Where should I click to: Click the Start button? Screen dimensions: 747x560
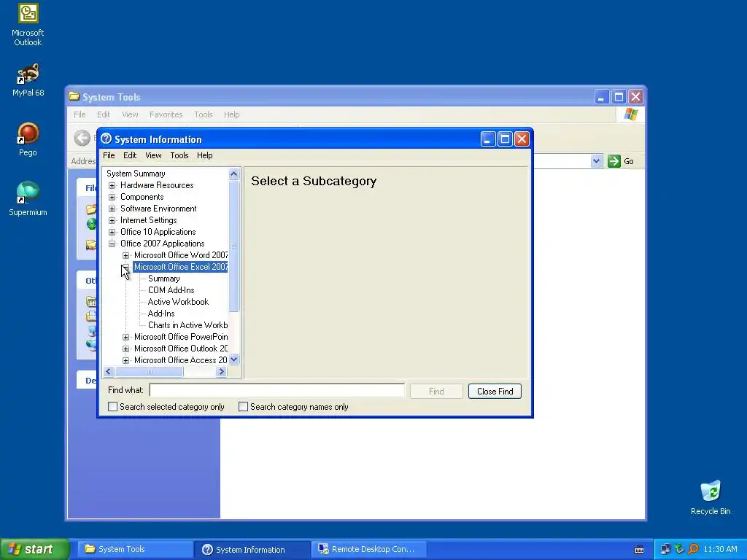coord(35,549)
